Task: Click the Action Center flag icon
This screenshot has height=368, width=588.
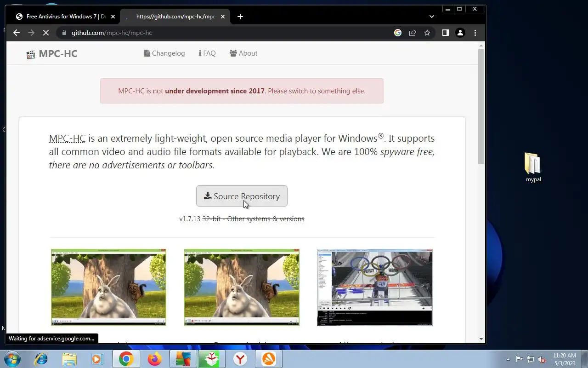Action: [x=519, y=359]
